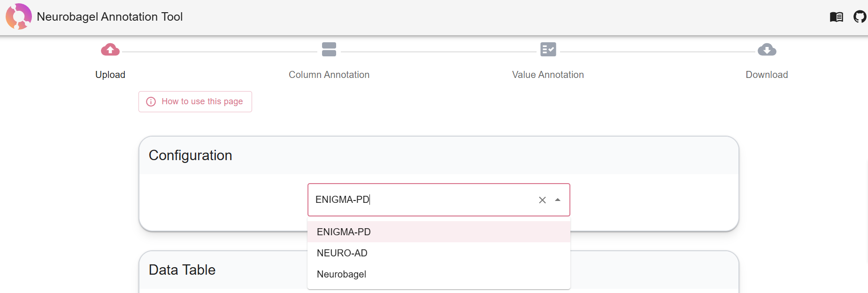The image size is (868, 293).
Task: Click the Column Annotation step icon
Action: pyautogui.click(x=329, y=49)
